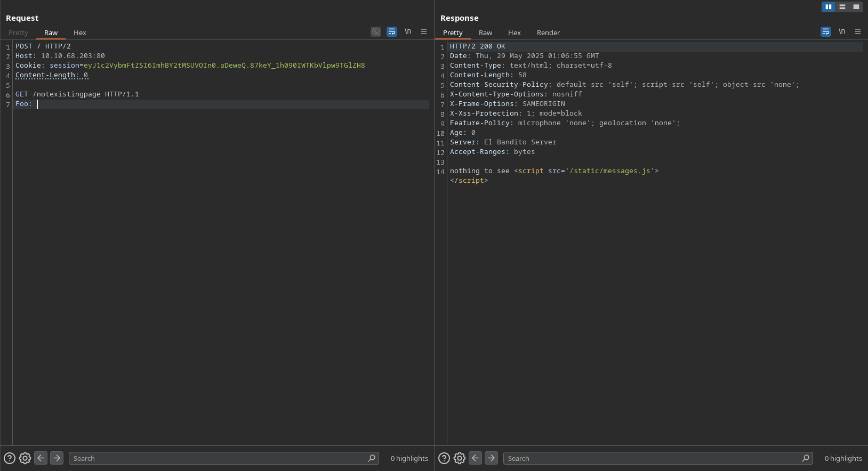Viewport: 868px width, 471px height.
Task: Open Request search settings gear
Action: [x=25, y=458]
